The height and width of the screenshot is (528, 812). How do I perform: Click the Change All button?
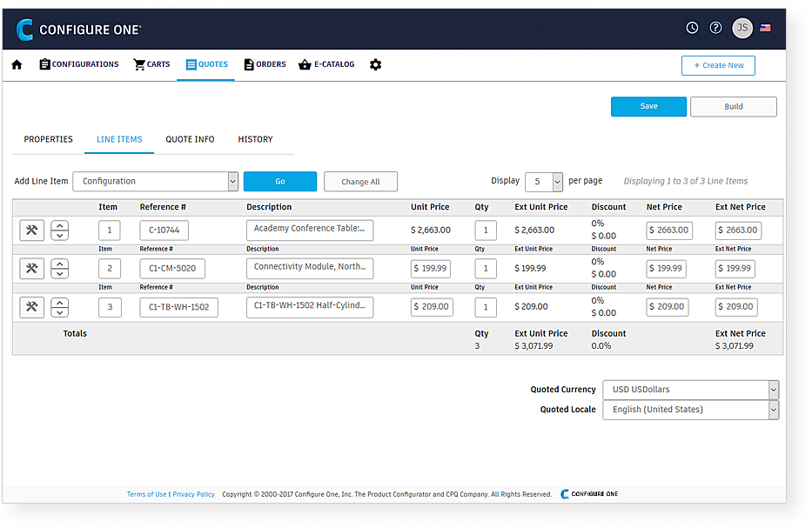(360, 182)
